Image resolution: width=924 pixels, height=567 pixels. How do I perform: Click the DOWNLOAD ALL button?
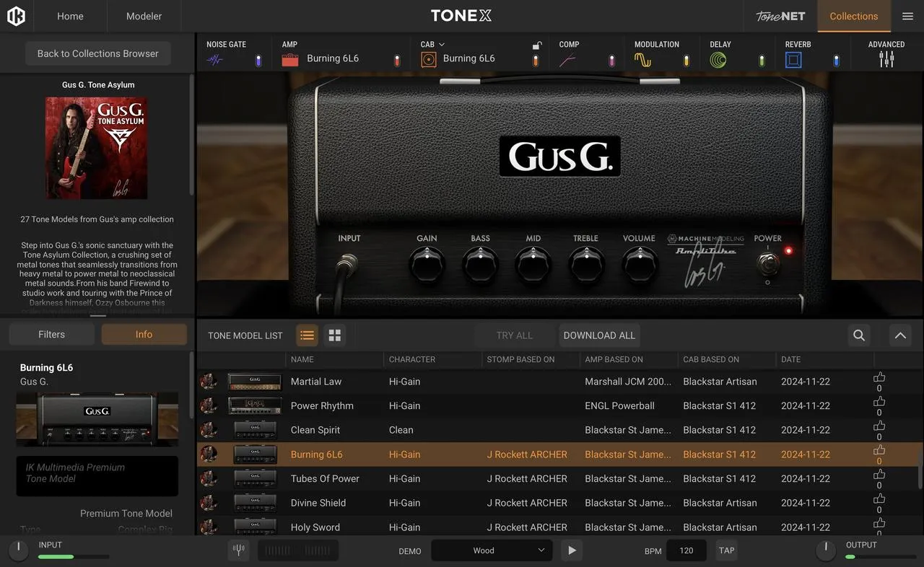599,335
